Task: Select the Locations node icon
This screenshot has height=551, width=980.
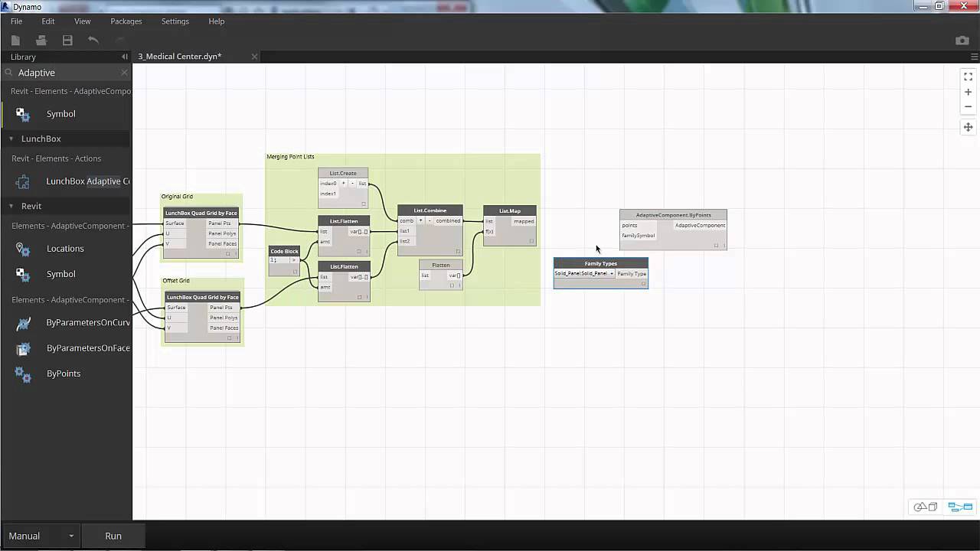Action: tap(21, 248)
